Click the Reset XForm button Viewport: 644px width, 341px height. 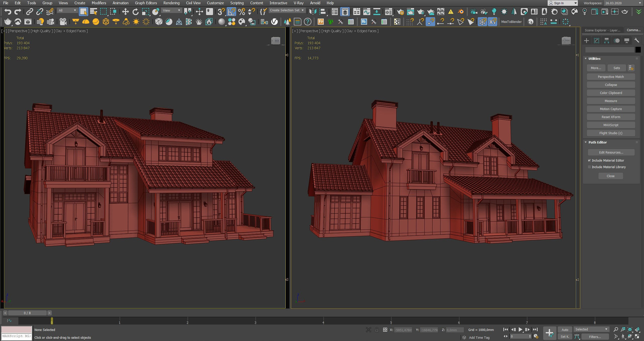611,117
